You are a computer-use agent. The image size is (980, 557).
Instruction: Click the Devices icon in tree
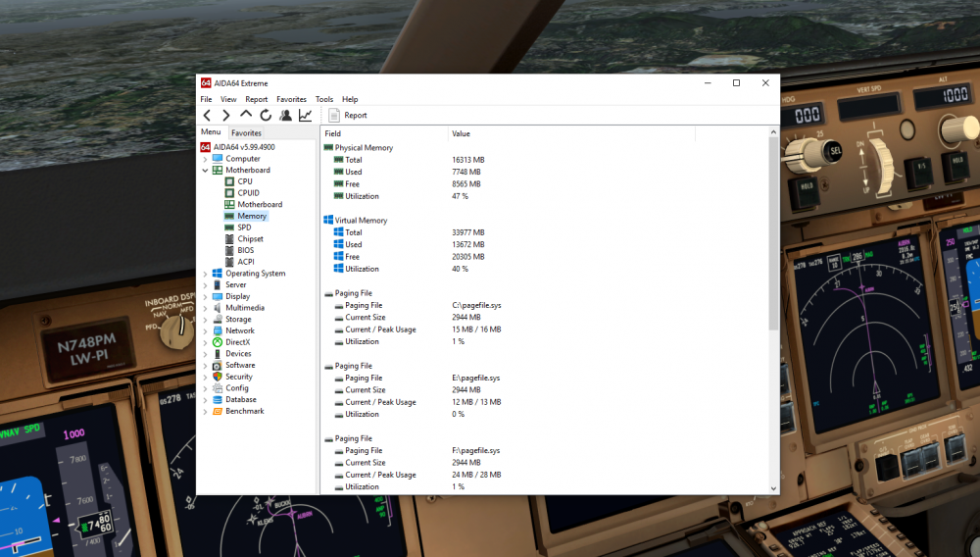218,354
